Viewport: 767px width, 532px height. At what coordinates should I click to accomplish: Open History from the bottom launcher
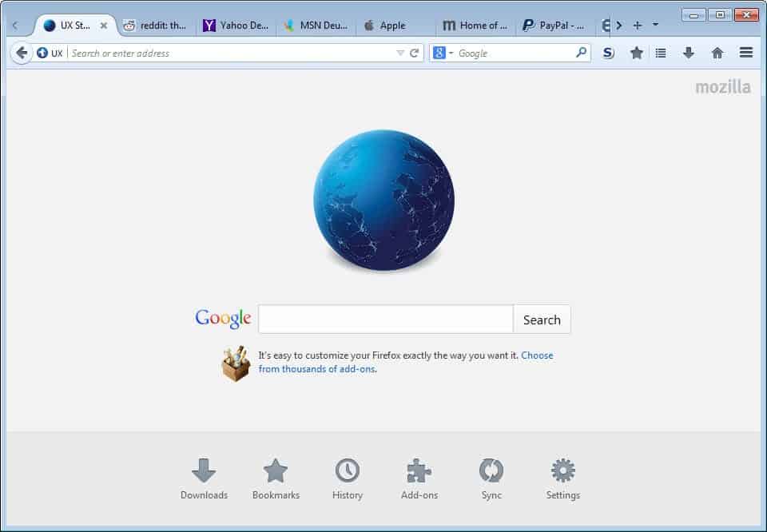pos(348,479)
